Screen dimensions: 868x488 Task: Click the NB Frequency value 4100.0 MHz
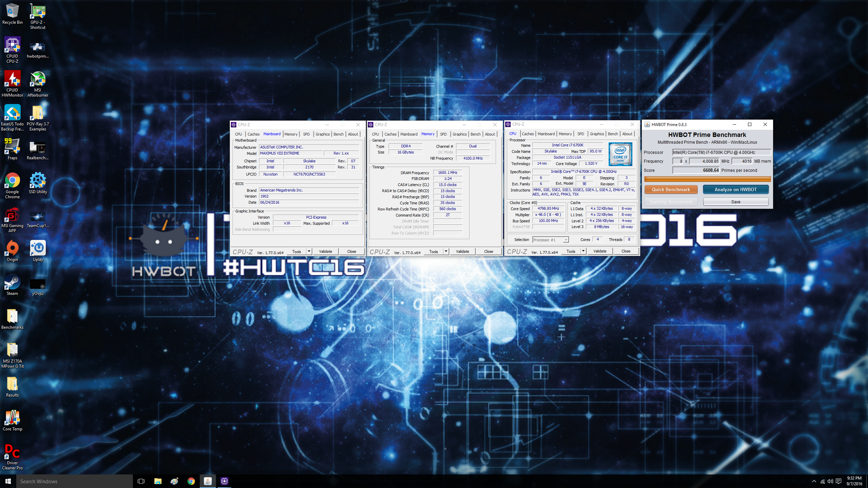(473, 158)
